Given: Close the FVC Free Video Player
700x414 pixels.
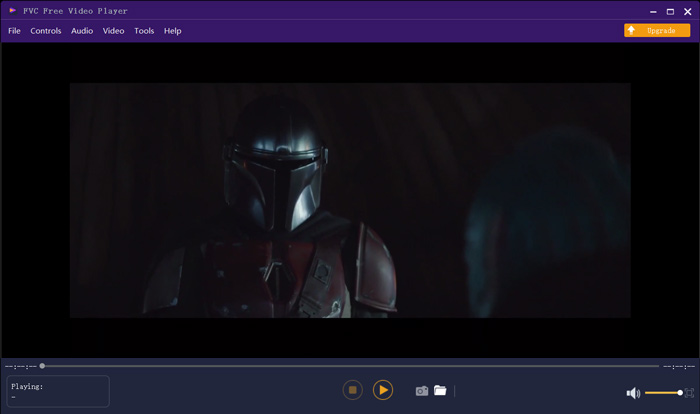Looking at the screenshot, I should tap(688, 12).
